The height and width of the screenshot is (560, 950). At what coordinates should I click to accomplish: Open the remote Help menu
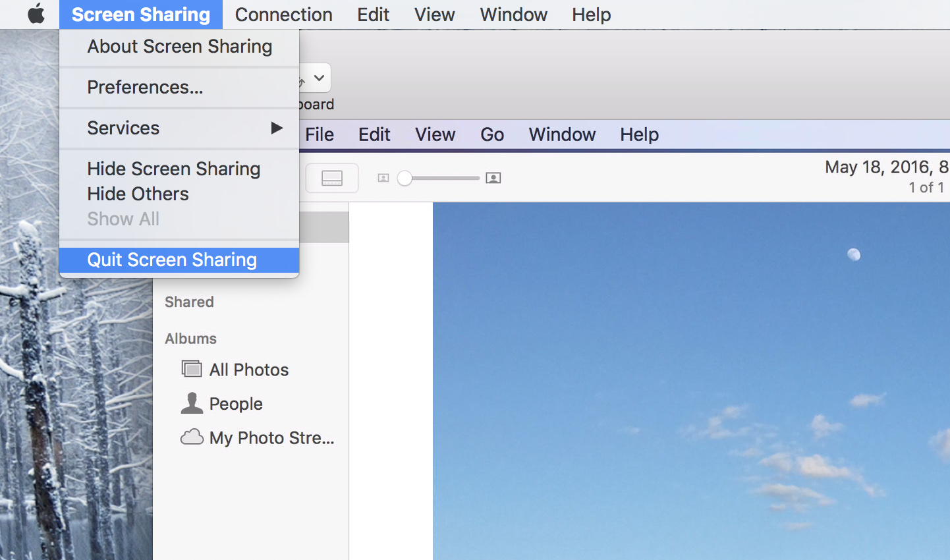click(639, 134)
